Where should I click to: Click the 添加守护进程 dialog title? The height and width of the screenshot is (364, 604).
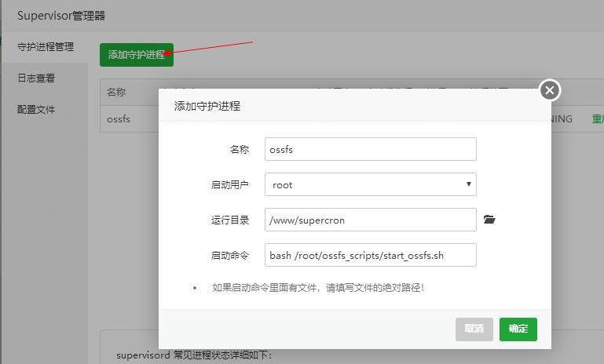point(207,106)
